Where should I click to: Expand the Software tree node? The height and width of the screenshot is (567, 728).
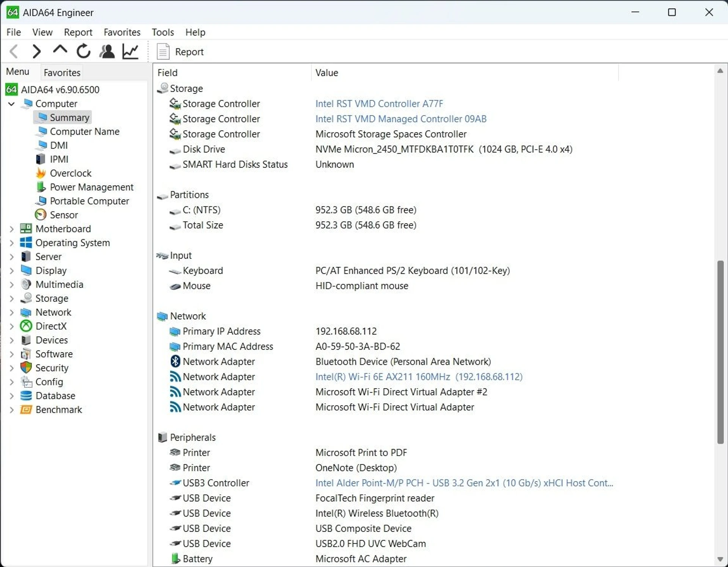(12, 354)
